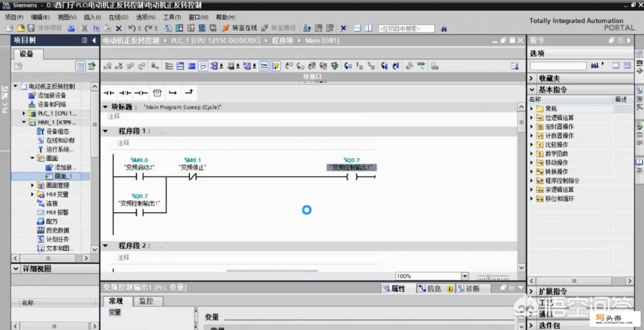Click the %Q0.7 output coil
The width and height of the screenshot is (644, 330).
(x=352, y=177)
